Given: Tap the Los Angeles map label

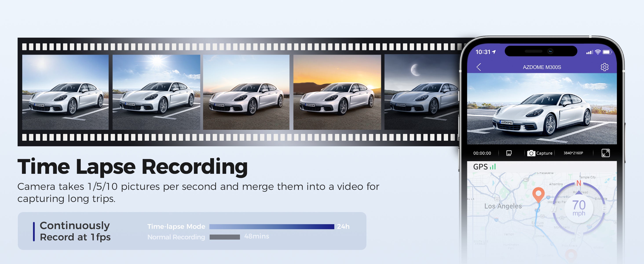Looking at the screenshot, I should 503,206.
